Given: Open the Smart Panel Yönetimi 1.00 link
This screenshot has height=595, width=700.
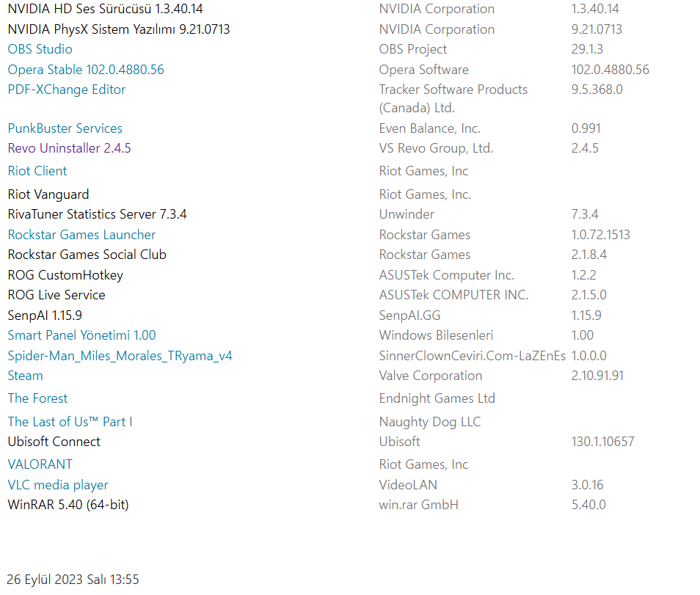Looking at the screenshot, I should [x=81, y=335].
